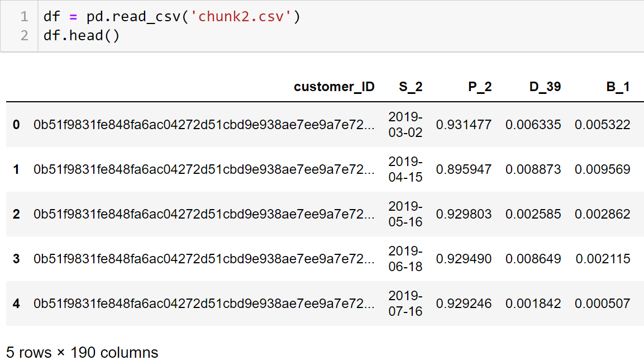Select the B_1 column header
This screenshot has height=360, width=644.
click(618, 87)
